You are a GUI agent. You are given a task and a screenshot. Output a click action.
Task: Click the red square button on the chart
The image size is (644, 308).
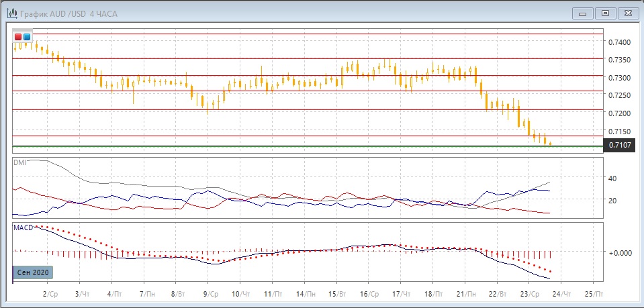pos(18,37)
